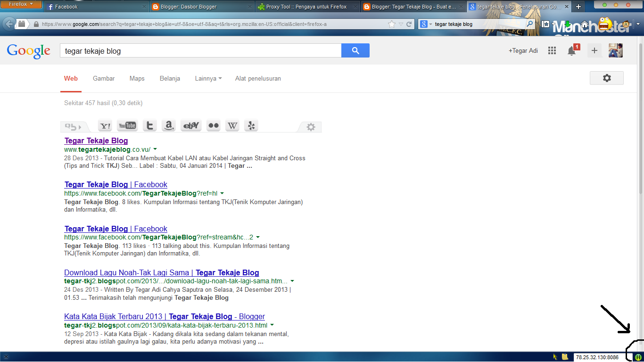Image resolution: width=644 pixels, height=362 pixels.
Task: Open Google search settings gear button
Action: pyautogui.click(x=607, y=78)
